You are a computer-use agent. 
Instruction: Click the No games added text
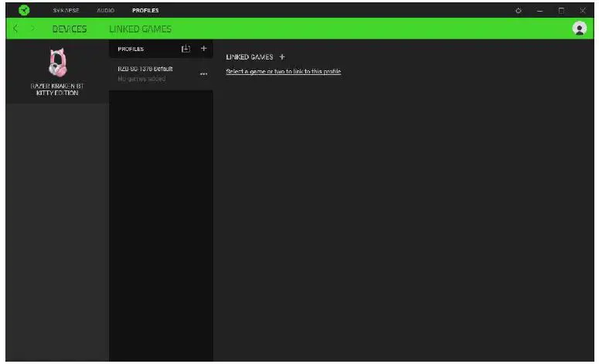pyautogui.click(x=141, y=79)
